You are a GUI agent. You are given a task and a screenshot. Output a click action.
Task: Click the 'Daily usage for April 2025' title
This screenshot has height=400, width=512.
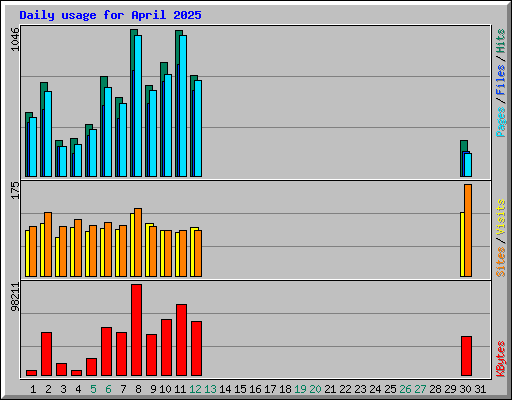click(x=110, y=15)
